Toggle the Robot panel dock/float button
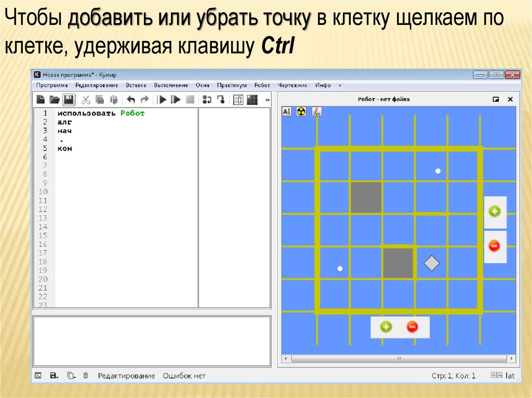Image resolution: width=532 pixels, height=398 pixels. pos(496,99)
